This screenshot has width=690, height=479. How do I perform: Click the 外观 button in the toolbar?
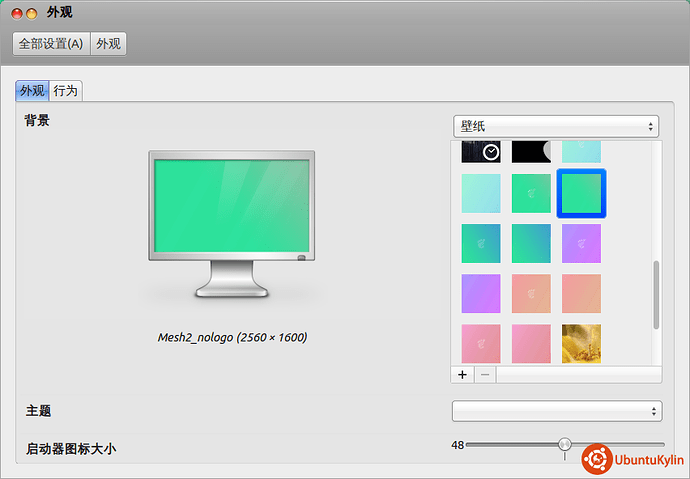[108, 44]
